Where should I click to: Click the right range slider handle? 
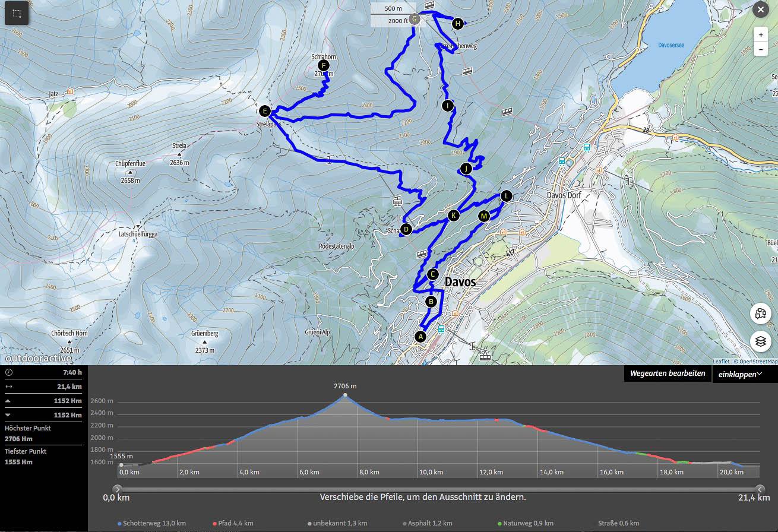pyautogui.click(x=760, y=489)
